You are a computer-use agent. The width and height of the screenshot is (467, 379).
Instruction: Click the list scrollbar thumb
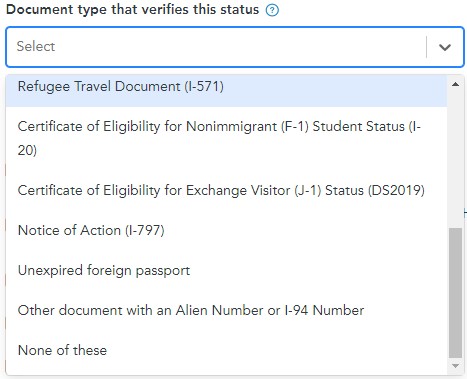[x=455, y=293]
